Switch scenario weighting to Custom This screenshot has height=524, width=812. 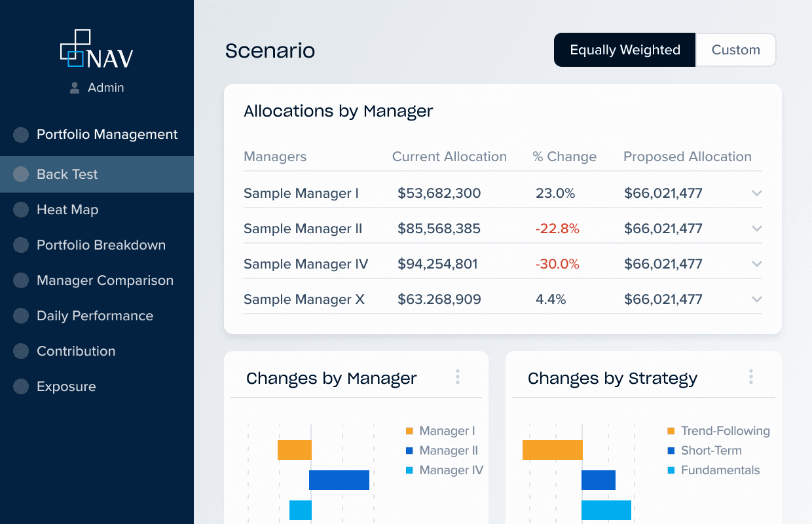pos(735,50)
